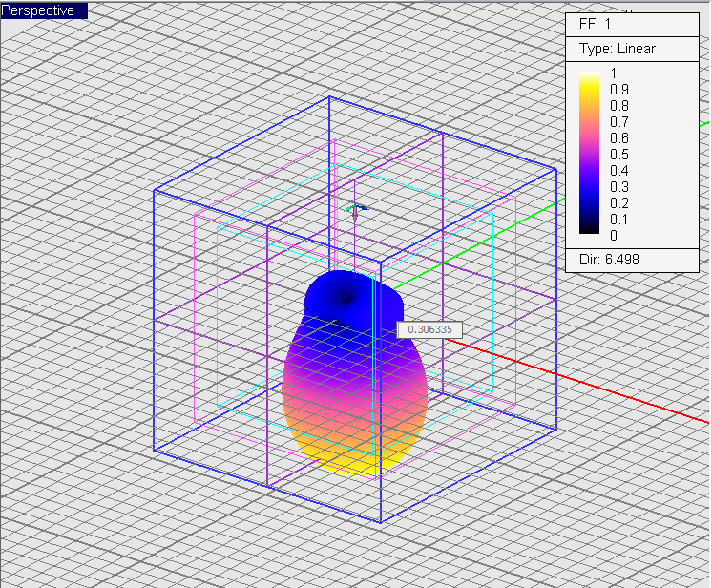Click the blue outer box's bottom front corner
The height and width of the screenshot is (588, 712).
pos(381,523)
